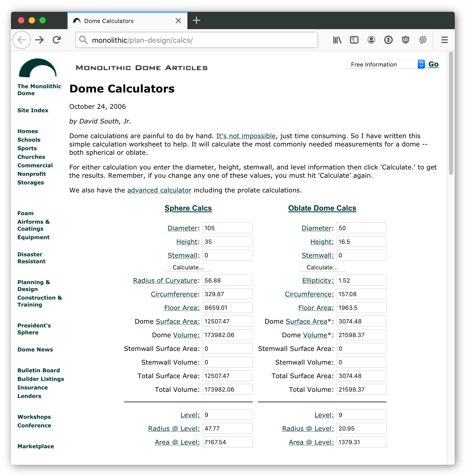Click the search magnifier in the address bar
Viewport: 466px width, 476px height.
(83, 40)
